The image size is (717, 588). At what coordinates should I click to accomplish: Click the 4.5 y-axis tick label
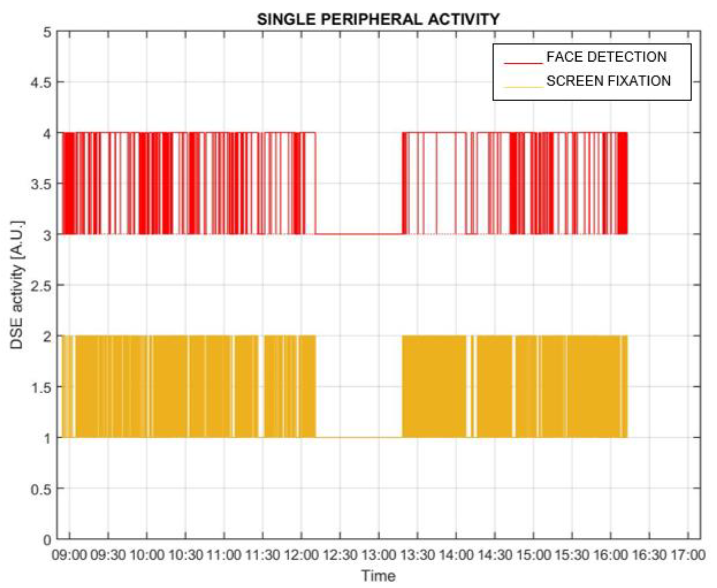(x=41, y=82)
